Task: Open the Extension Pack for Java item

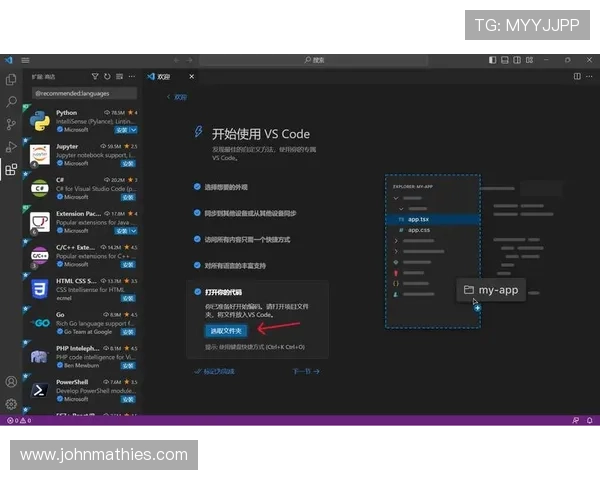Action: click(80, 222)
